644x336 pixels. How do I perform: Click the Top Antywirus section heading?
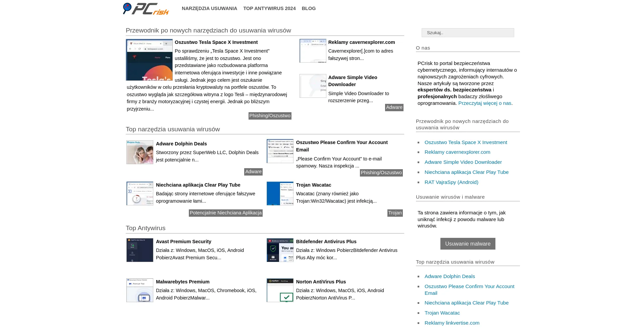(146, 228)
